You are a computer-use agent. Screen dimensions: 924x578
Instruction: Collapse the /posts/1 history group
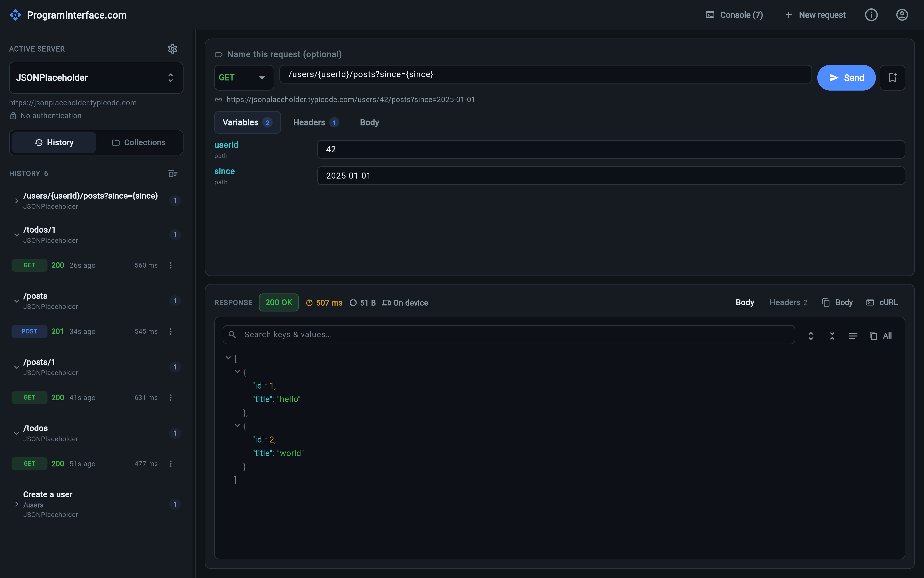(x=17, y=367)
